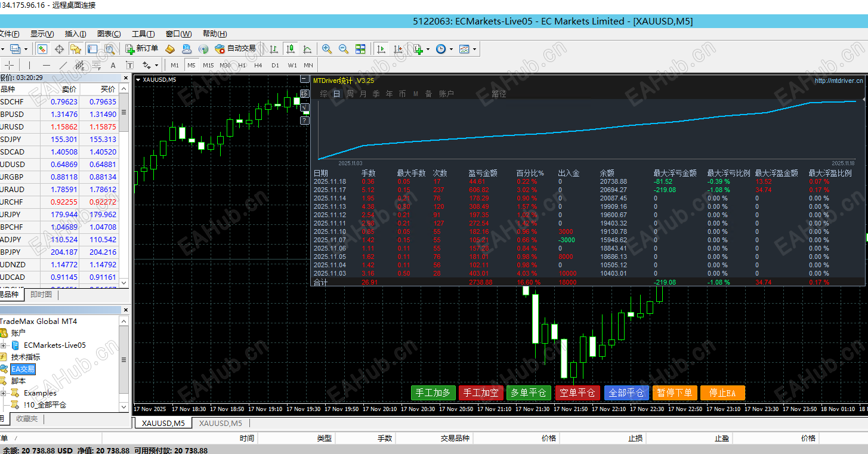Switch to the 收藏夹 favorites tab

point(27,419)
